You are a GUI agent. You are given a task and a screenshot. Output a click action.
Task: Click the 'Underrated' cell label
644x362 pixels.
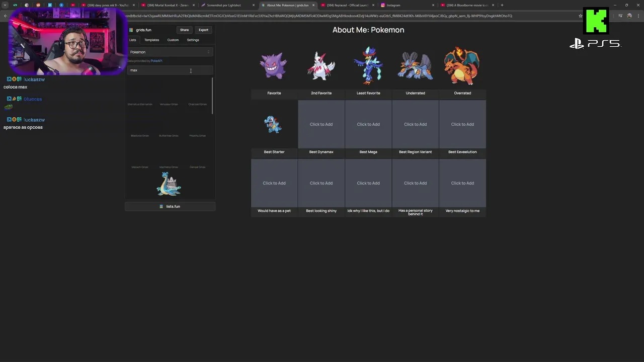[x=415, y=93]
